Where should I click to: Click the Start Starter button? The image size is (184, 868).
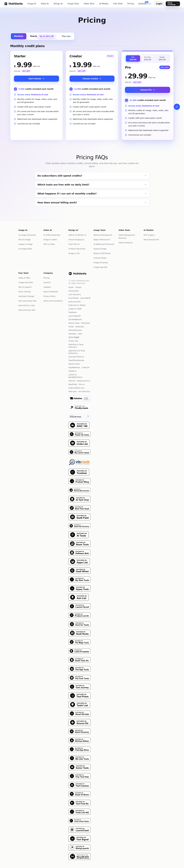pos(36,79)
